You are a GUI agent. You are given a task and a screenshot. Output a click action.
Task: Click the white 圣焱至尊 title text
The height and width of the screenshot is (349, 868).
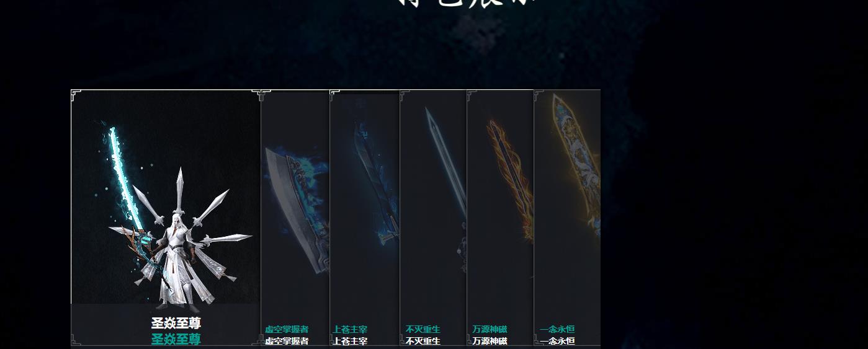click(176, 323)
